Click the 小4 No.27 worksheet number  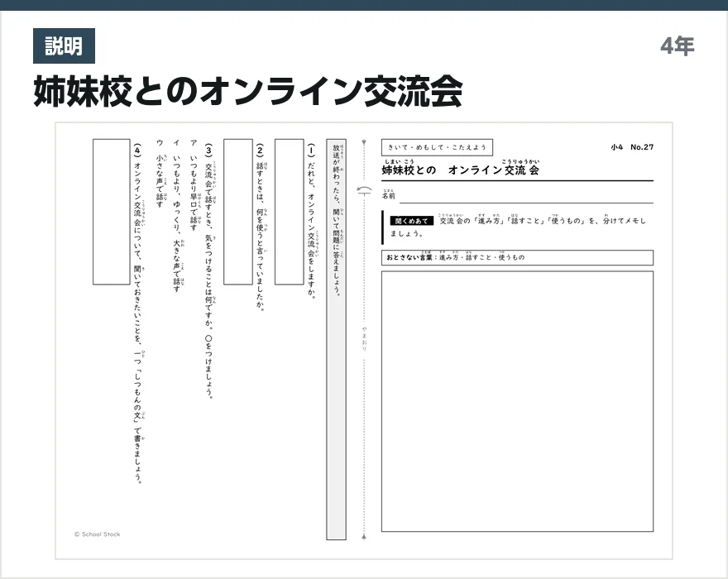tap(632, 147)
